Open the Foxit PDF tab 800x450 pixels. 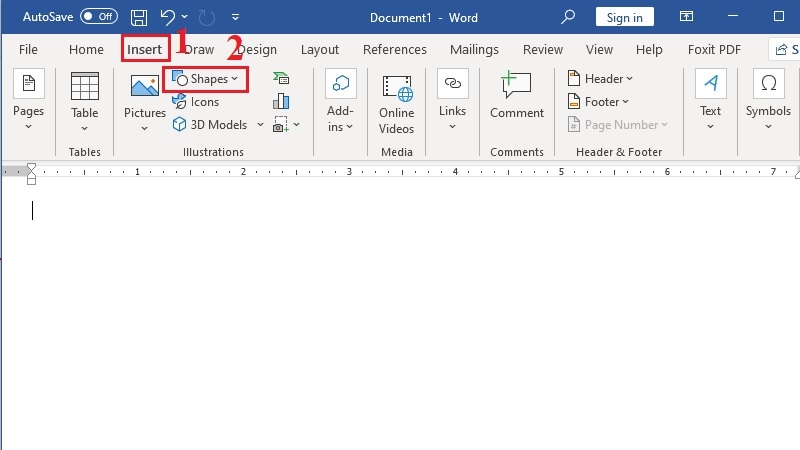(x=714, y=49)
